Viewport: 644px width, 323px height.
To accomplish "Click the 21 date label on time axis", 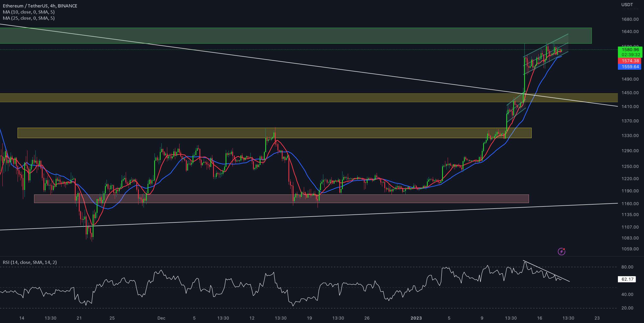I will tap(79, 318).
